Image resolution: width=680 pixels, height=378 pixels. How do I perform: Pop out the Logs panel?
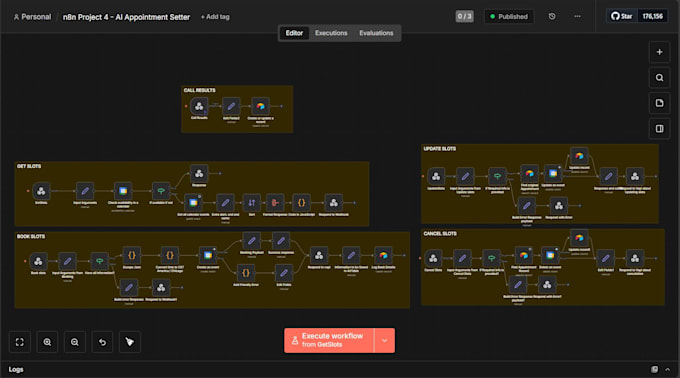654,369
